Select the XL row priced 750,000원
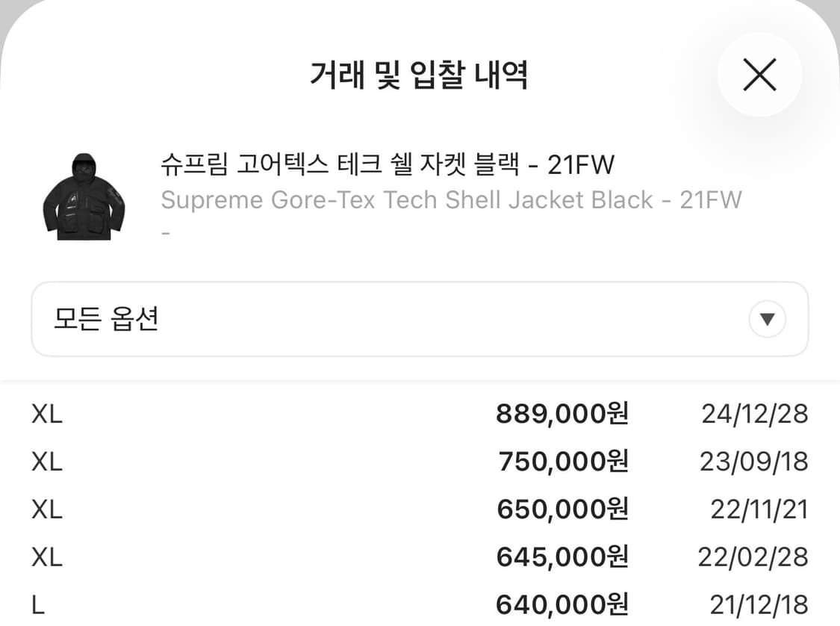The height and width of the screenshot is (626, 840). (x=420, y=461)
